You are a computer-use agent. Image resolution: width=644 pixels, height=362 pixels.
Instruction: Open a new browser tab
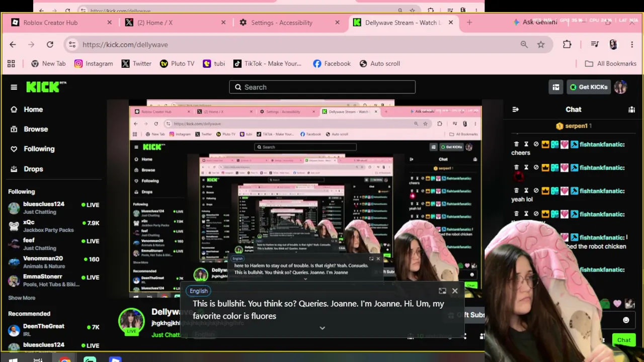469,23
